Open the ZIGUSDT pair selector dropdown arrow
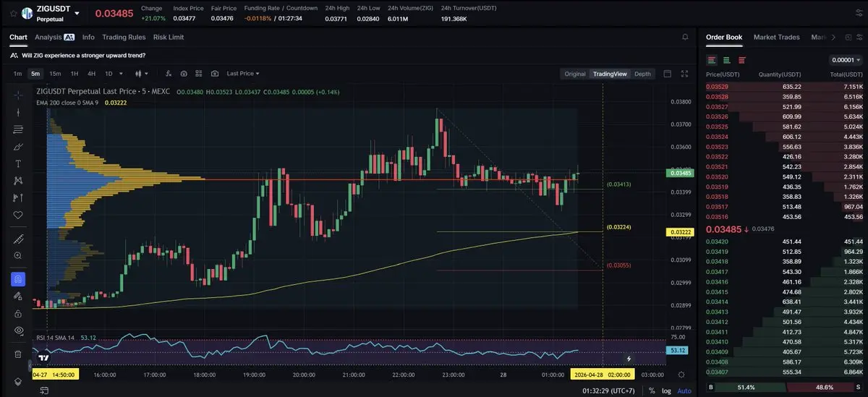Image resolution: width=868 pixels, height=397 pixels. tap(77, 13)
